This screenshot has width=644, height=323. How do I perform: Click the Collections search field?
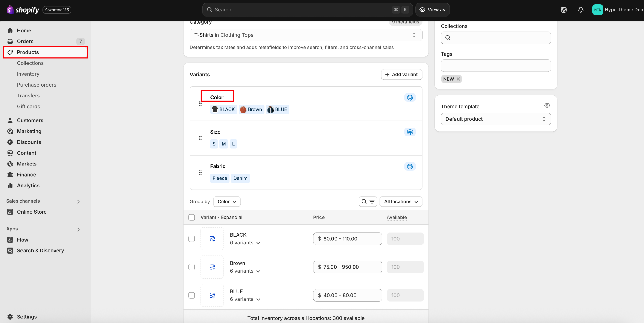pos(495,38)
